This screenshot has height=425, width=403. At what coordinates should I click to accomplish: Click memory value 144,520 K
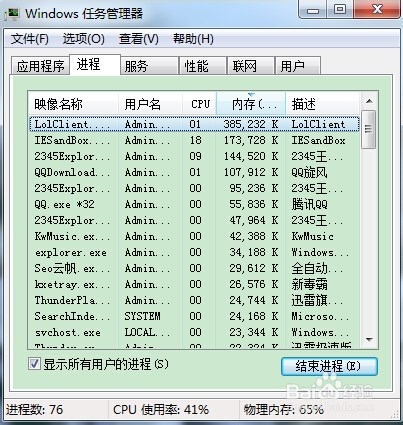(251, 156)
